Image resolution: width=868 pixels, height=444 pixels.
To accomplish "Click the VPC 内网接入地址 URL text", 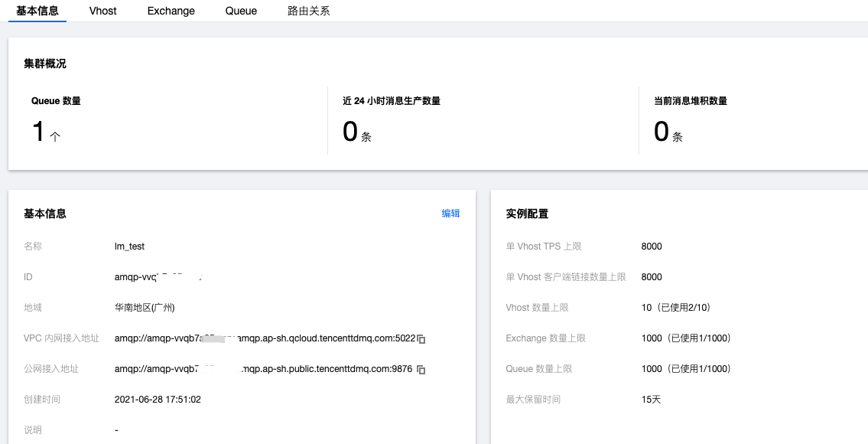I will (x=265, y=338).
